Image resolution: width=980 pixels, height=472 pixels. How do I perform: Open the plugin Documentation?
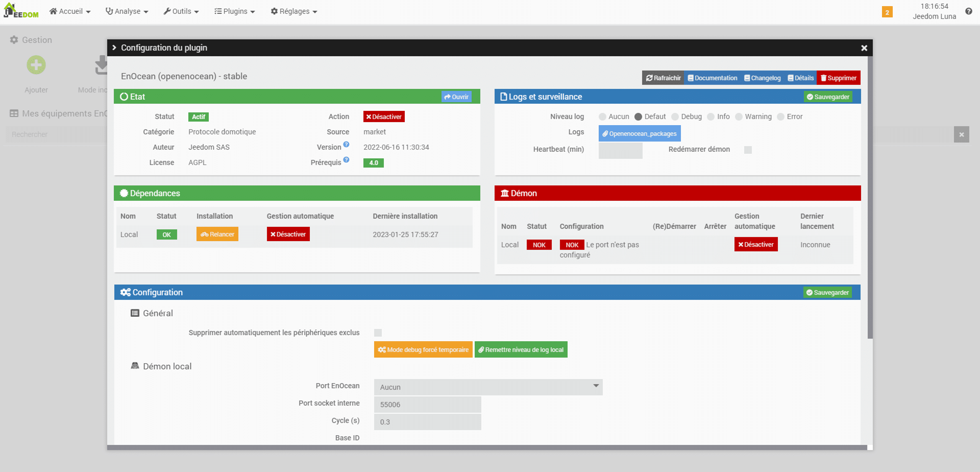(x=712, y=78)
